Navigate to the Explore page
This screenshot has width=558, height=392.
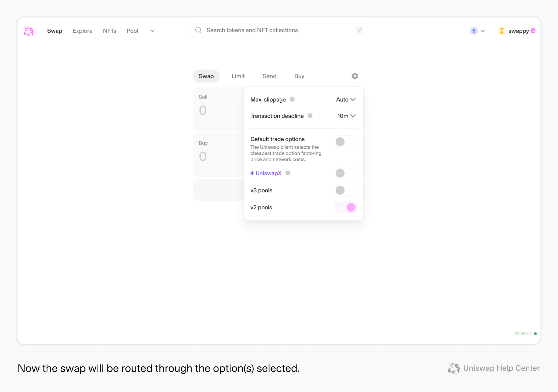pyautogui.click(x=82, y=31)
